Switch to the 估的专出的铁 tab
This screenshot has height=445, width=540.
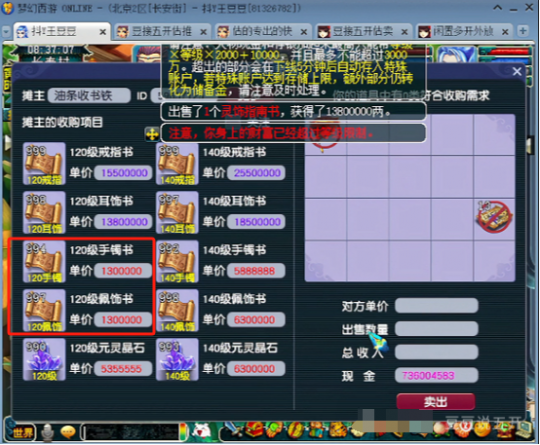[x=262, y=32]
